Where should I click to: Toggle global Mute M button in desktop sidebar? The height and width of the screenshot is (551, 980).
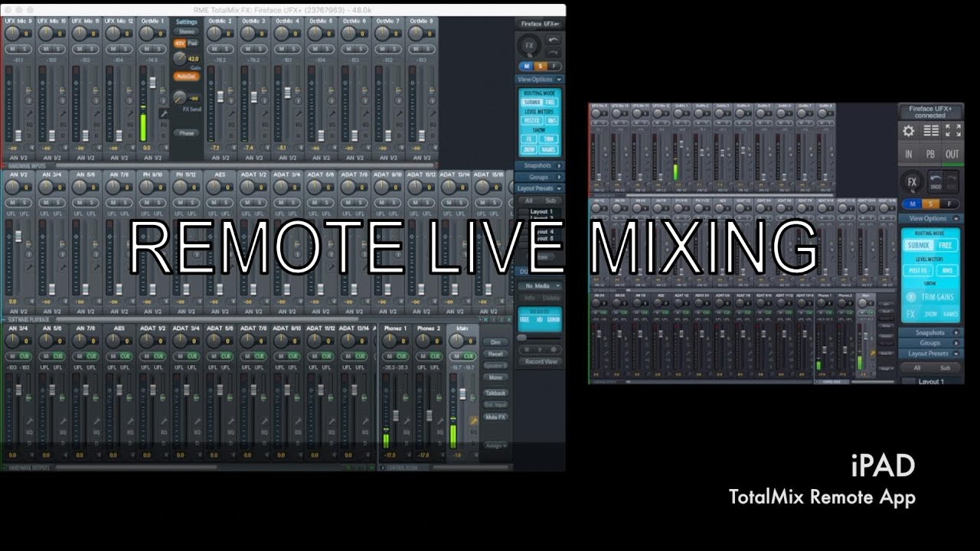coord(526,66)
